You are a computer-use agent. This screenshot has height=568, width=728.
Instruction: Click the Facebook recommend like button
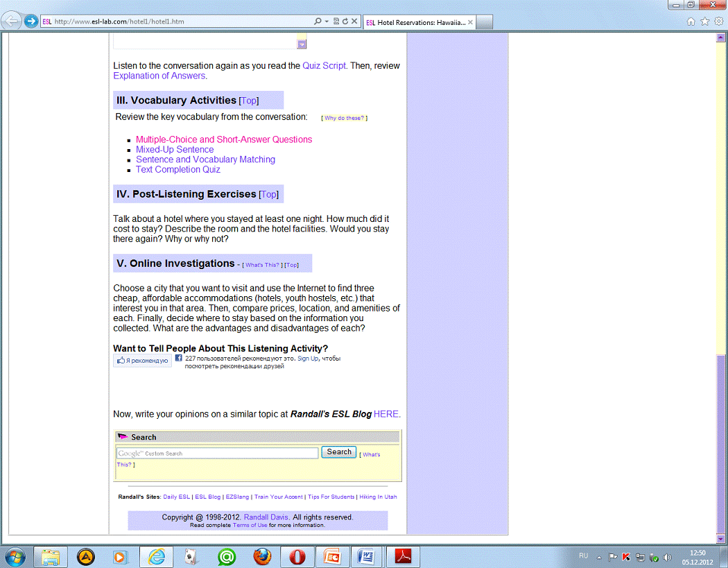tap(143, 361)
